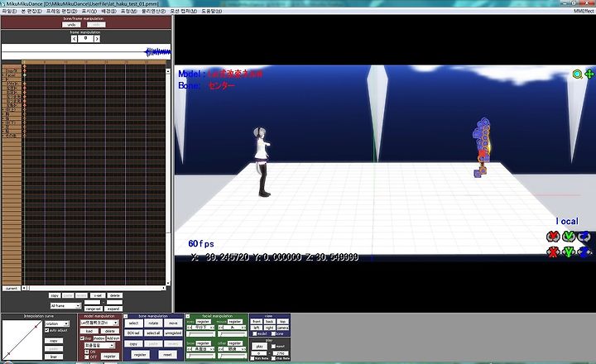Open the rotation interpolation dropdown
The height and width of the screenshot is (364, 596).
[x=57, y=323]
